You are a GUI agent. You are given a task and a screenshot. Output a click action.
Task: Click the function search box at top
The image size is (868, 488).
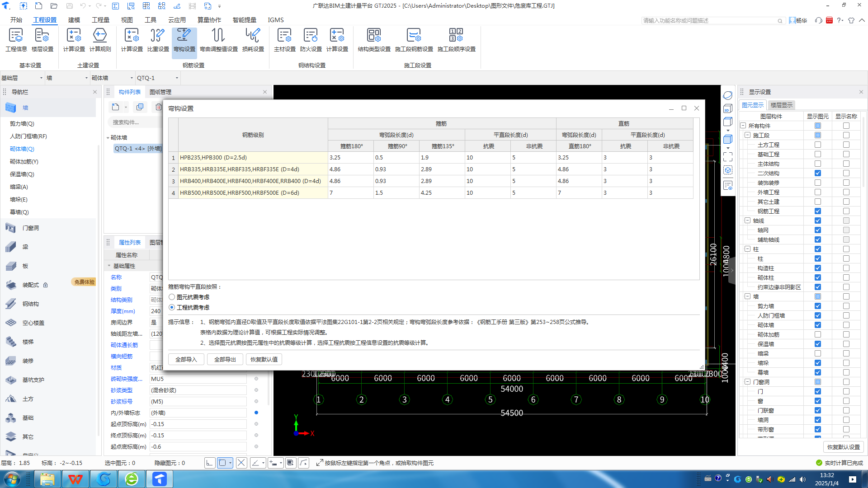click(712, 20)
